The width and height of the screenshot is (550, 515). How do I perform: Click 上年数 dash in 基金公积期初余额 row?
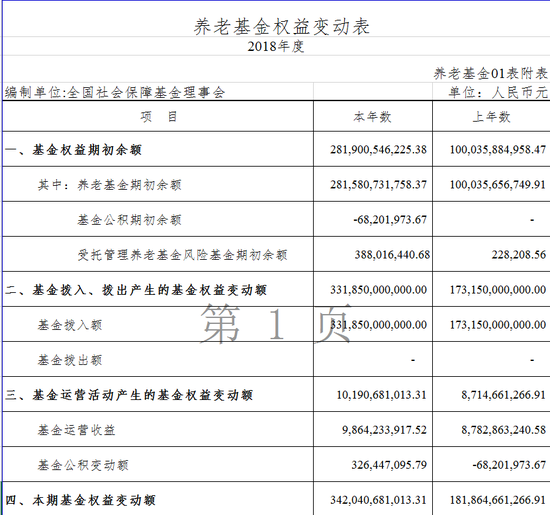click(532, 220)
